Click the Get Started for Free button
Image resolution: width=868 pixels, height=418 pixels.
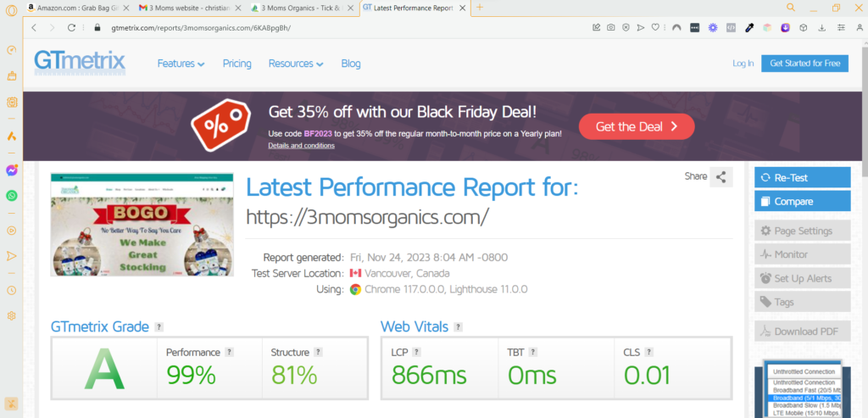tap(804, 63)
